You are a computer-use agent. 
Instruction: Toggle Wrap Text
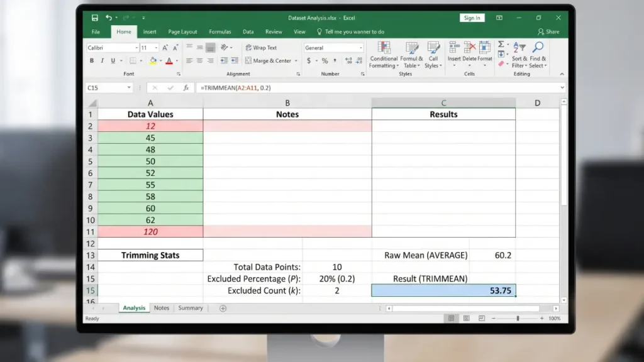261,48
